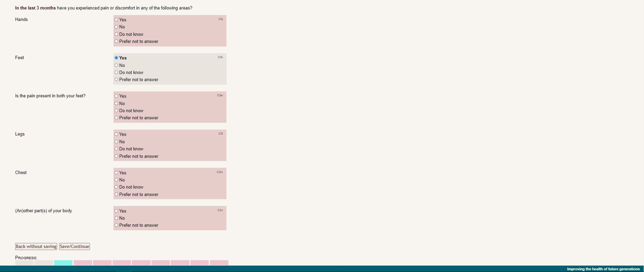Screen dimensions: 644x272
Task: Select No for Feet pain
Action: click(x=116, y=65)
